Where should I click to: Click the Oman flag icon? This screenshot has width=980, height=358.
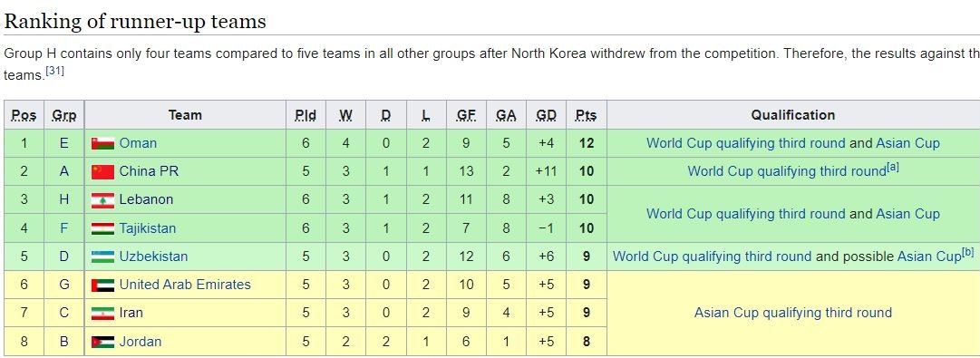coord(102,143)
